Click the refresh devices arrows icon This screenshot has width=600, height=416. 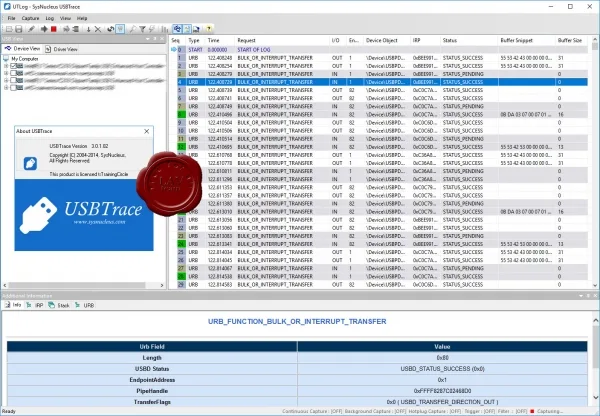pyautogui.click(x=111, y=29)
